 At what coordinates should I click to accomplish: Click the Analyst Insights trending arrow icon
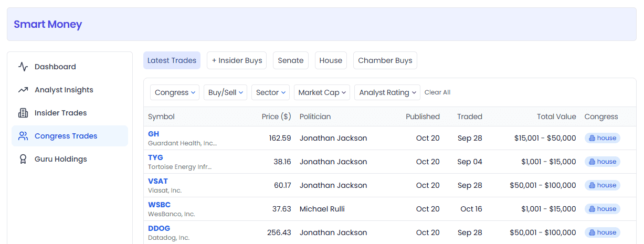tap(23, 90)
